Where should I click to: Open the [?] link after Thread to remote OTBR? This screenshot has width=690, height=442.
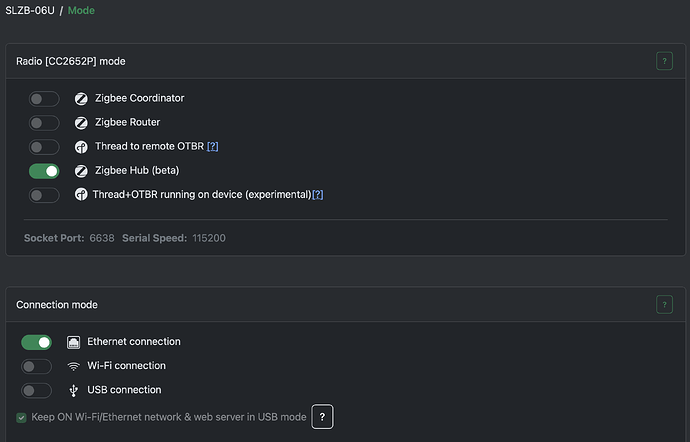(213, 146)
